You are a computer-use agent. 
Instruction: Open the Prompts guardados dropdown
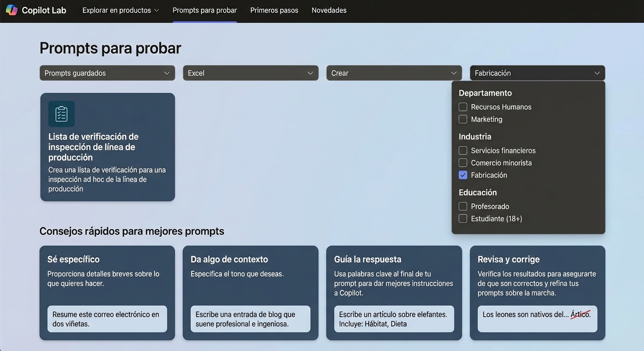coord(107,73)
